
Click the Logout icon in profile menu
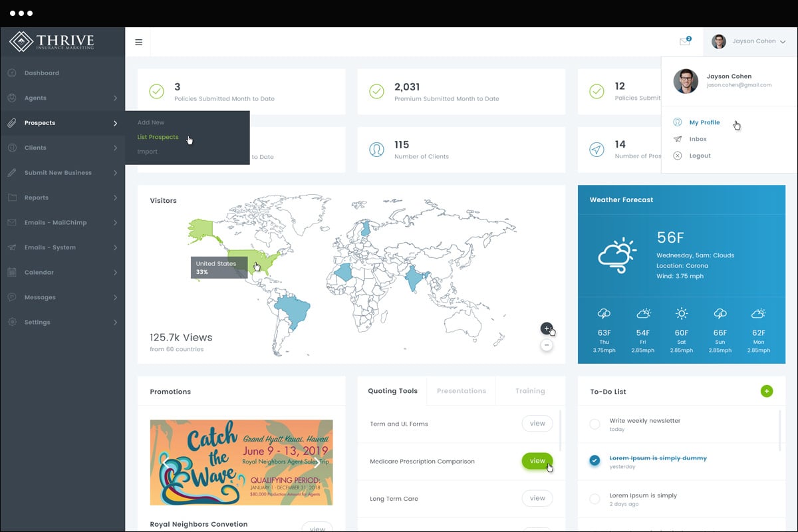click(x=678, y=156)
